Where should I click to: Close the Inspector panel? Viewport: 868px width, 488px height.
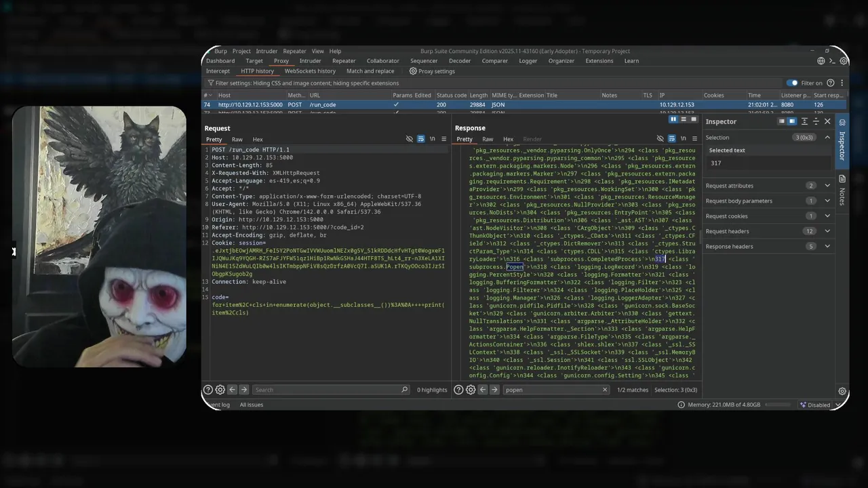click(x=827, y=121)
